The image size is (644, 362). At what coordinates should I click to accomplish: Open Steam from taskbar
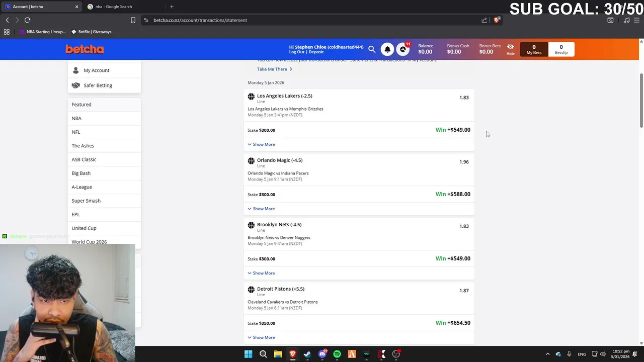pos(307,354)
